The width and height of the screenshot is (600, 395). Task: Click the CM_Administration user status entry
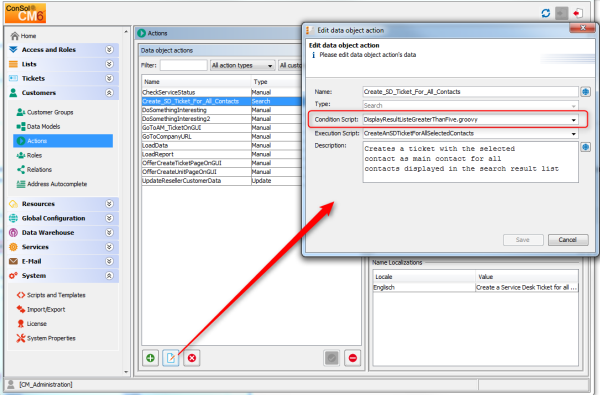pos(40,384)
